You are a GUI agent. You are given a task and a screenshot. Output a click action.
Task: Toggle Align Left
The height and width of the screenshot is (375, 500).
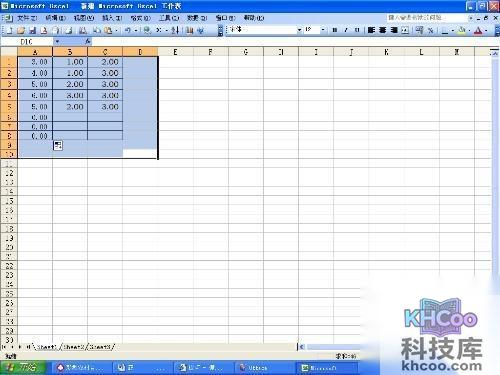(371, 30)
